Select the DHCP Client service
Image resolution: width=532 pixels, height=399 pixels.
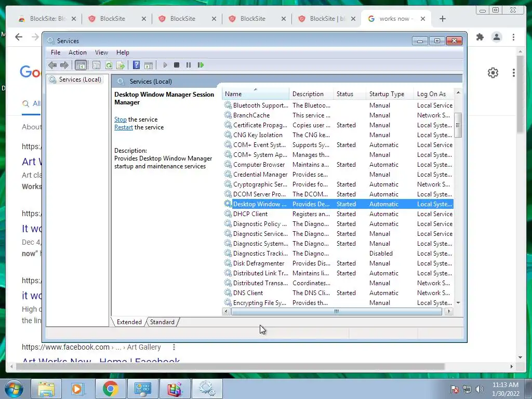click(338, 214)
